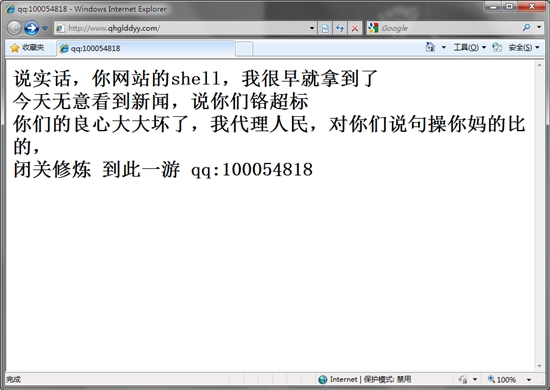The width and height of the screenshot is (550, 390).
Task: Click the Safety menu globe icon
Action: (x=497, y=47)
